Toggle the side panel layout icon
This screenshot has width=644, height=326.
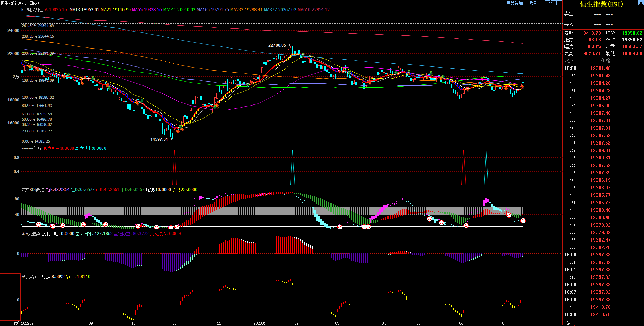click(x=559, y=3)
